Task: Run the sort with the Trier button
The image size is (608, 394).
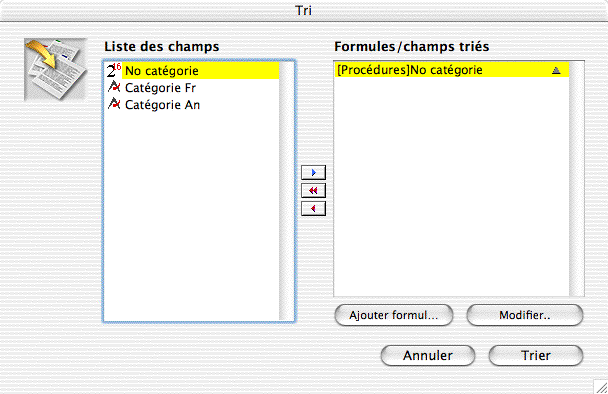Action: 536,355
